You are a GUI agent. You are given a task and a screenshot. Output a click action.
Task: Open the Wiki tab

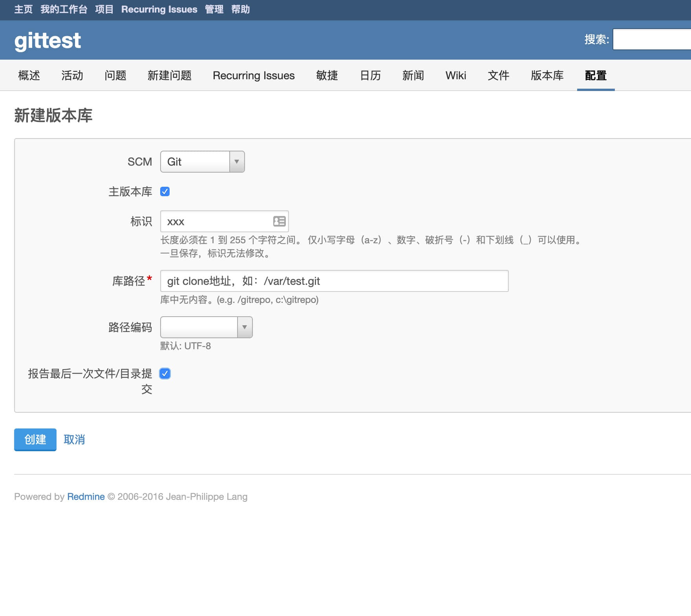pos(455,75)
